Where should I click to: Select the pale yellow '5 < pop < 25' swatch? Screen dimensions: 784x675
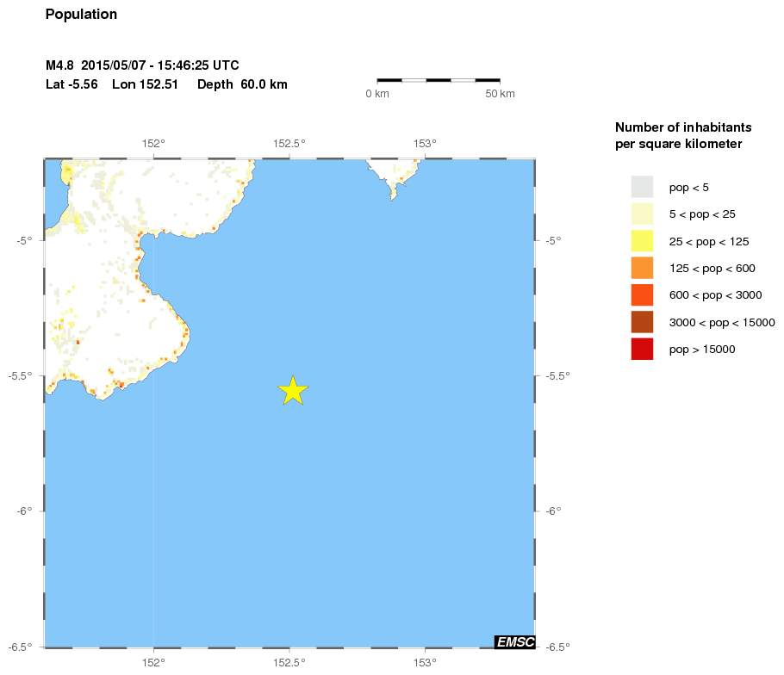point(642,214)
